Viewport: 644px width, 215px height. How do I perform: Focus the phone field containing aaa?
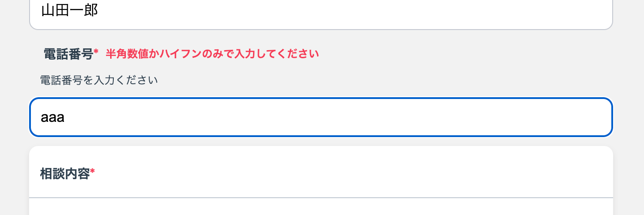coord(321,117)
